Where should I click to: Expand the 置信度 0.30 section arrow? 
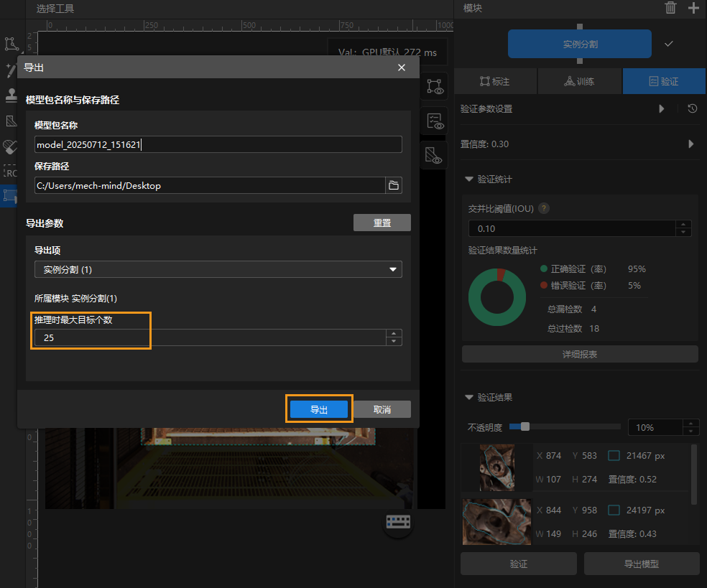click(x=691, y=144)
